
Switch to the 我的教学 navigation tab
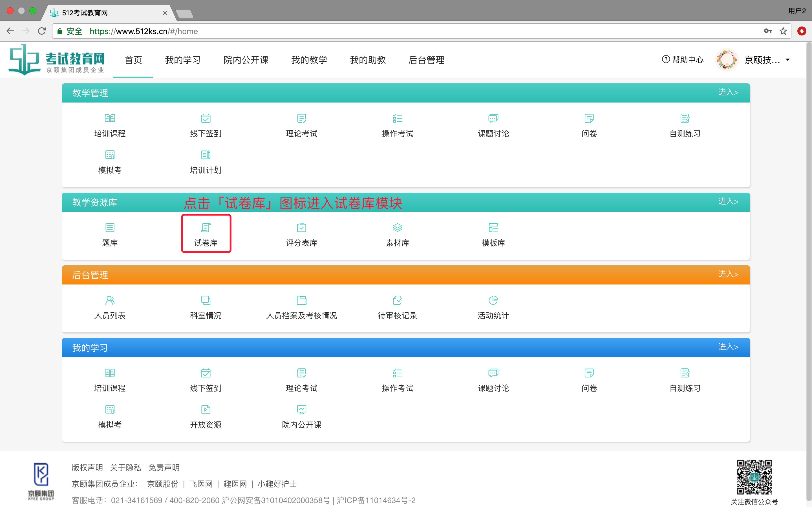309,60
